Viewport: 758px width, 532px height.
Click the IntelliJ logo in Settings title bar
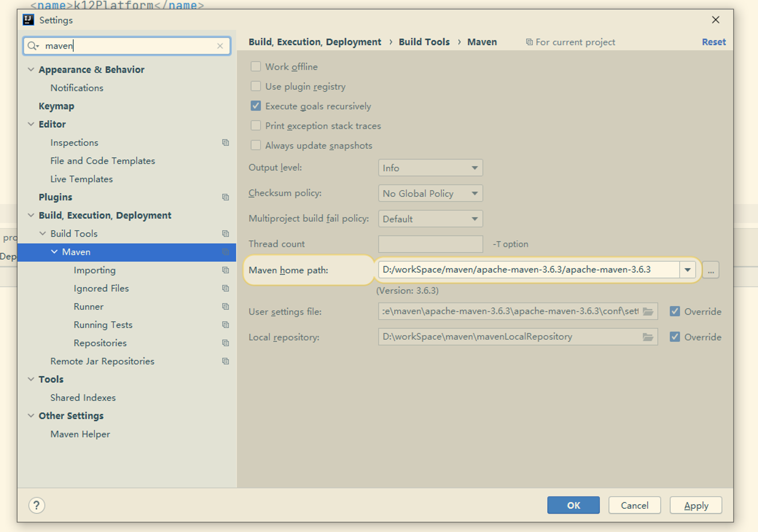pyautogui.click(x=28, y=20)
